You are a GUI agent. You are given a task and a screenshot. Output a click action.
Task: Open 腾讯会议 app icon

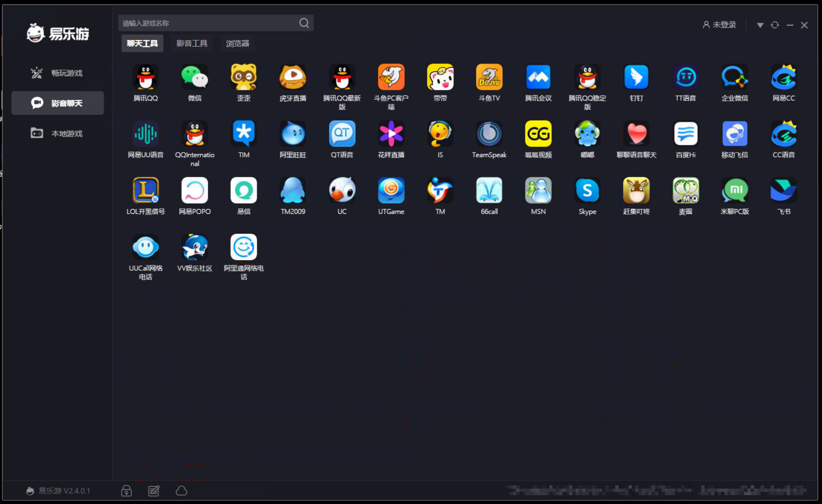(538, 77)
